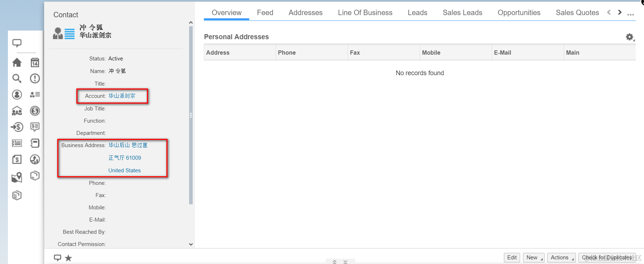Open the search magnifier icon
Screen dimensions: 644x264
click(x=17, y=78)
